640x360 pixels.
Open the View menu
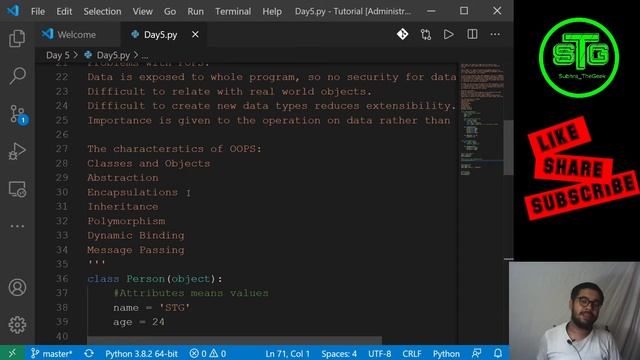pos(142,11)
